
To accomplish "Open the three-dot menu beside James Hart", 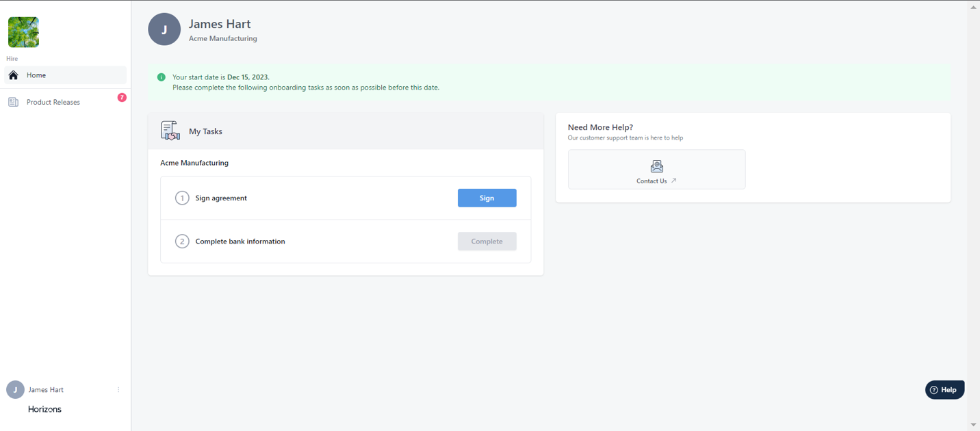I will click(118, 390).
